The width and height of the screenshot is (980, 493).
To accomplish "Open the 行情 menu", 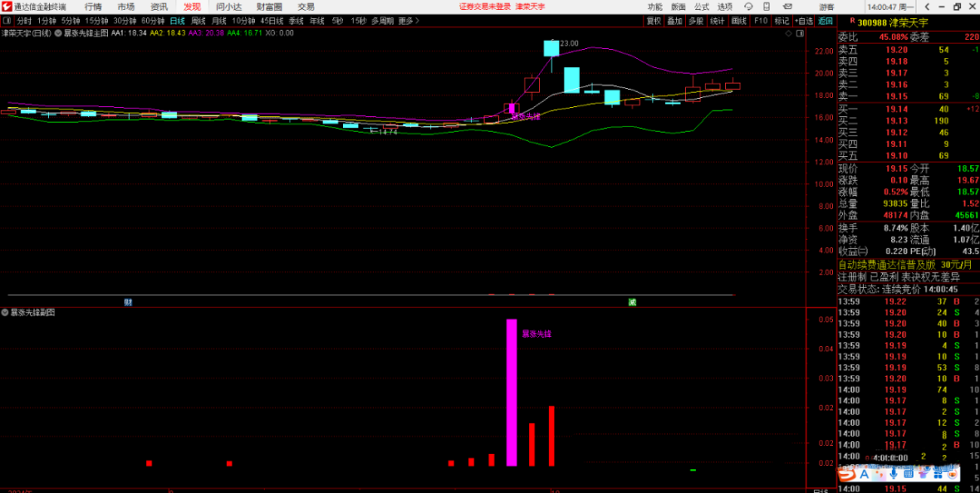I will point(93,6).
